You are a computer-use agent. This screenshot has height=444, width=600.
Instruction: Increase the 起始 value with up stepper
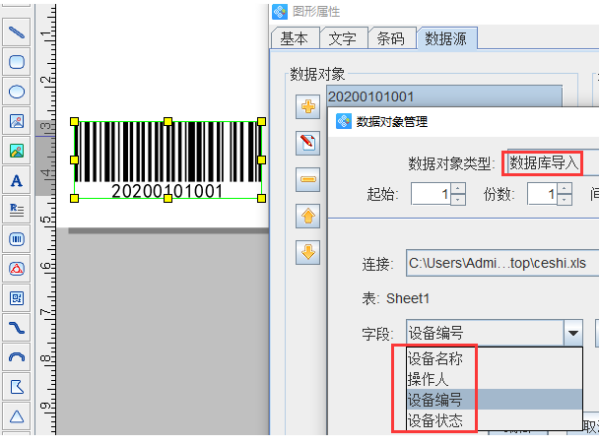point(458,188)
